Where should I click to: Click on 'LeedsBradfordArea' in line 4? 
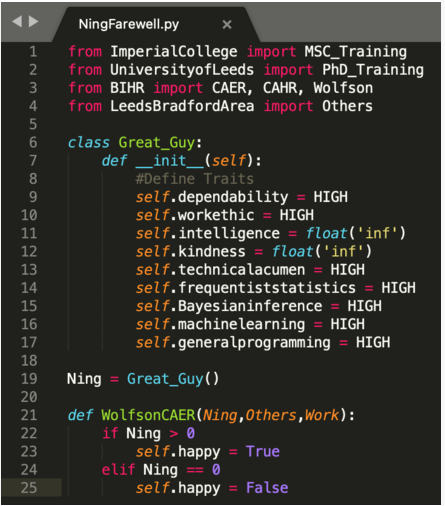[182, 106]
